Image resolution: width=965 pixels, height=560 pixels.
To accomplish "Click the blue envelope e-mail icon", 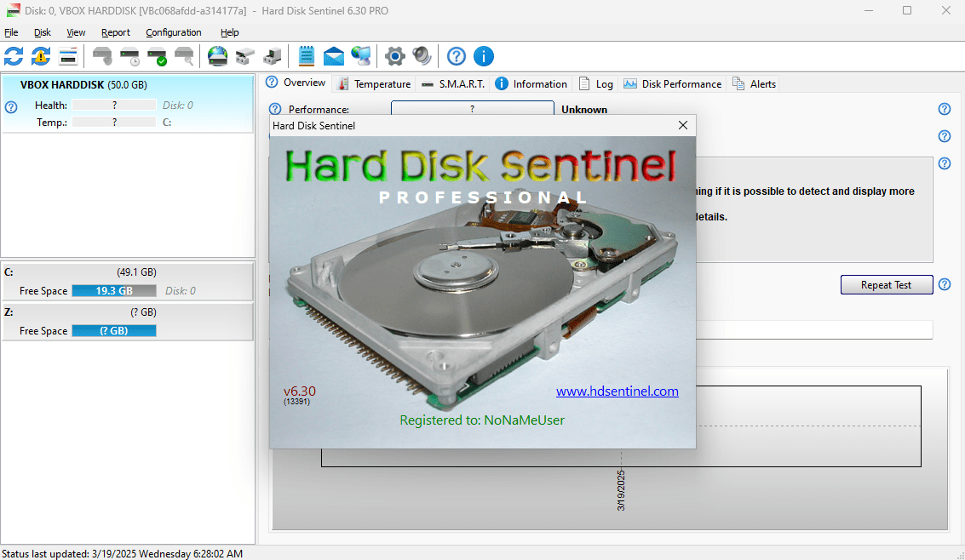I will [x=334, y=56].
